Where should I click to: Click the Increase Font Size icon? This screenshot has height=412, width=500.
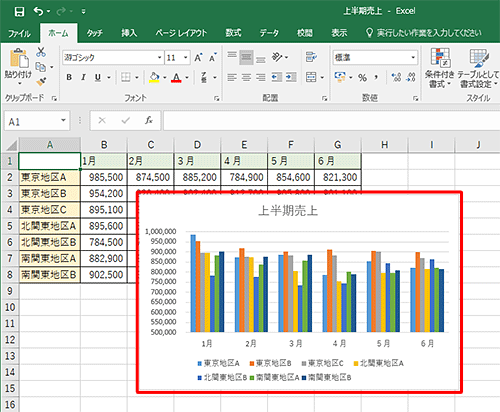[198, 58]
